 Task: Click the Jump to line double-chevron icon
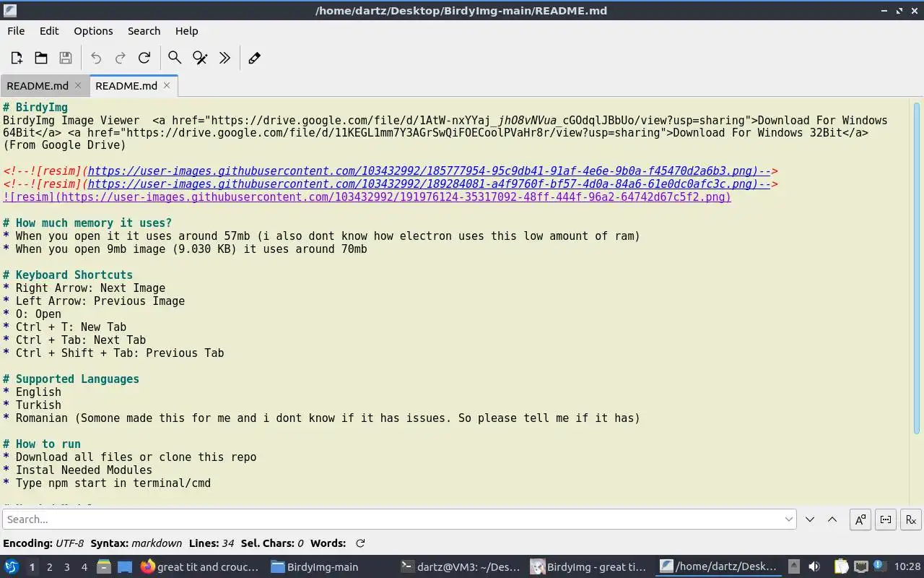(x=225, y=58)
